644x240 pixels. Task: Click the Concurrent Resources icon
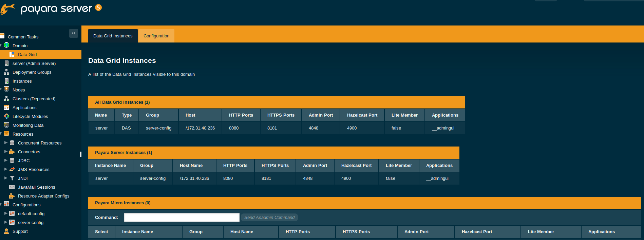point(12,143)
